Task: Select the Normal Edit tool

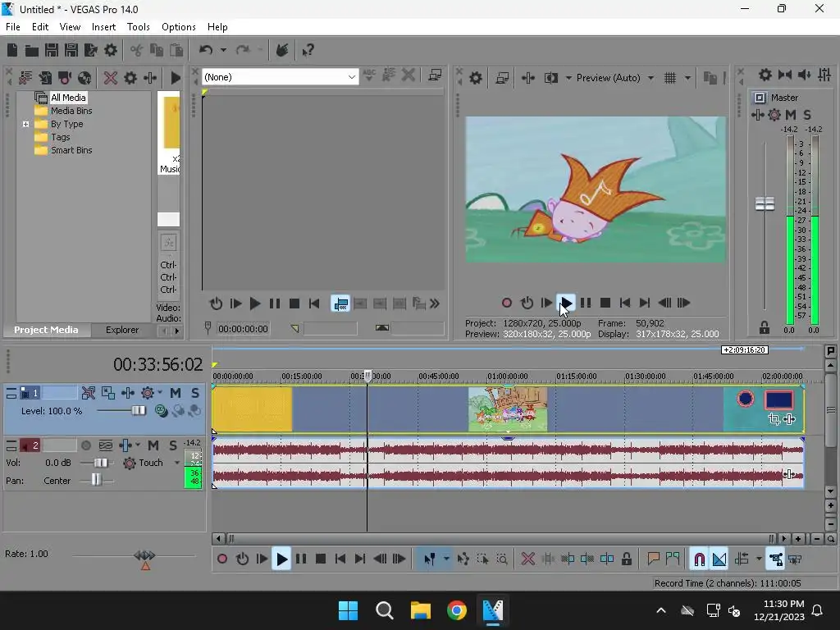Action: pyautogui.click(x=430, y=559)
